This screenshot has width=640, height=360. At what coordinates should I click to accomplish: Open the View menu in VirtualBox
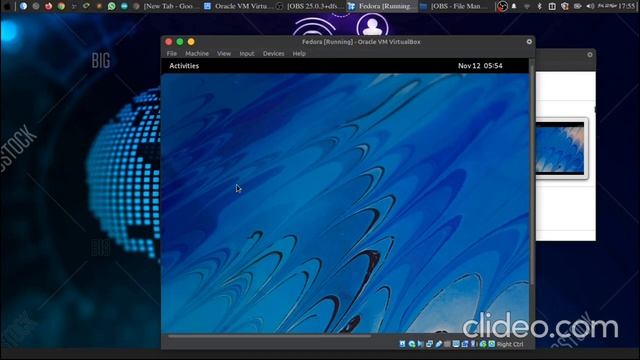224,53
